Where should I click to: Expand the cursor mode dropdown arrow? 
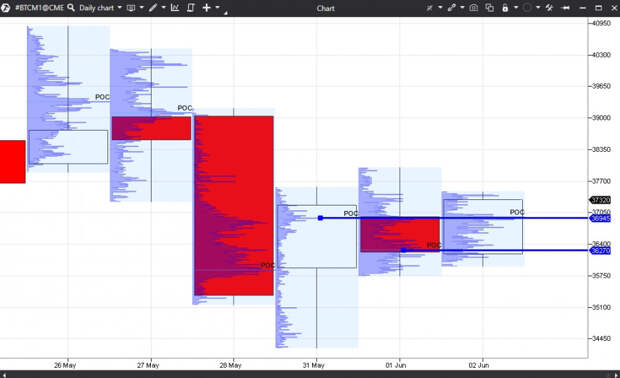tap(440, 8)
